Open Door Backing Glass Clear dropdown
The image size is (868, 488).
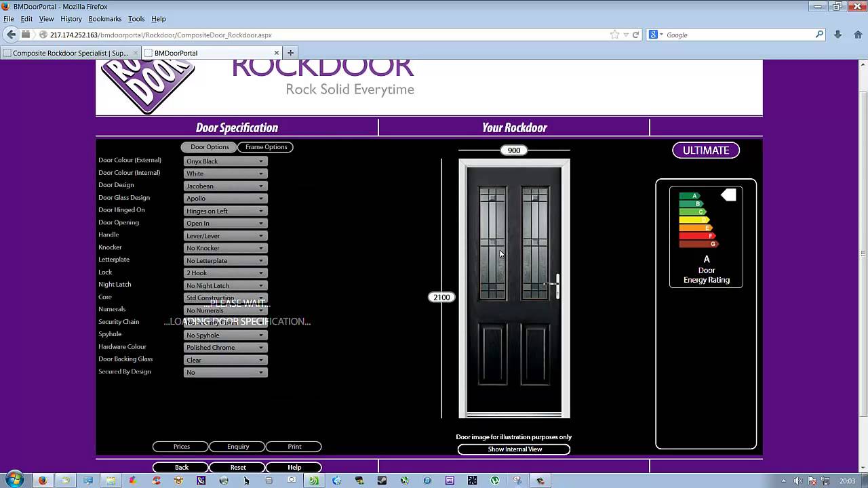point(225,360)
